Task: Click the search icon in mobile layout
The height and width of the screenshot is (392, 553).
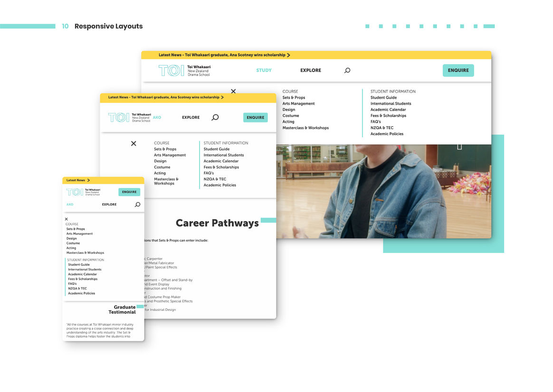Action: point(137,205)
